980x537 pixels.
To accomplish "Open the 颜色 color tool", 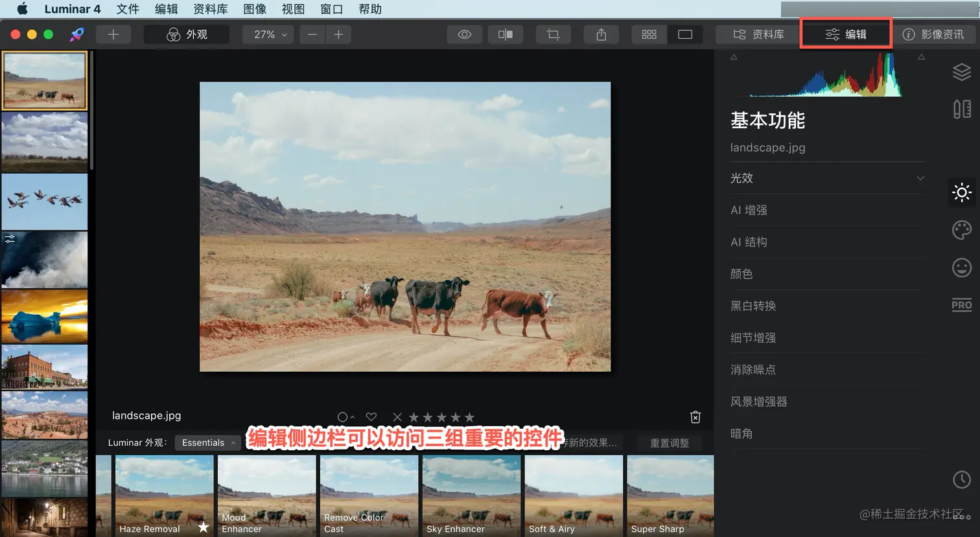I will [827, 274].
